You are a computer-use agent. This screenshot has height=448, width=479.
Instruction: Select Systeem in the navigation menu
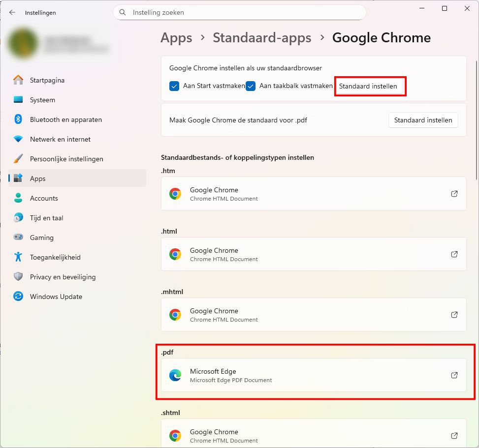tap(43, 99)
